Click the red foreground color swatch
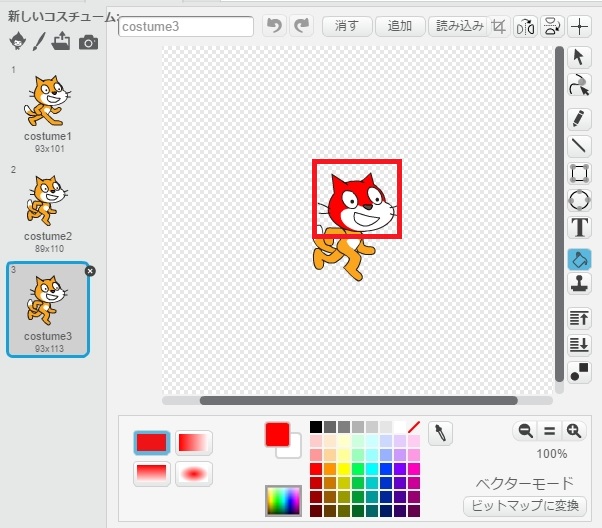 point(277,434)
